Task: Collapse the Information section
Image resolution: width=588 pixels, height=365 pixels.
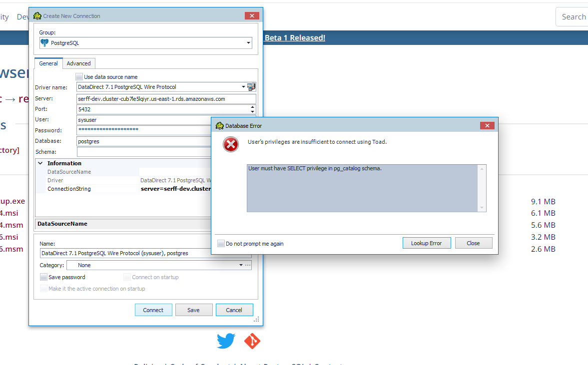Action: click(40, 163)
